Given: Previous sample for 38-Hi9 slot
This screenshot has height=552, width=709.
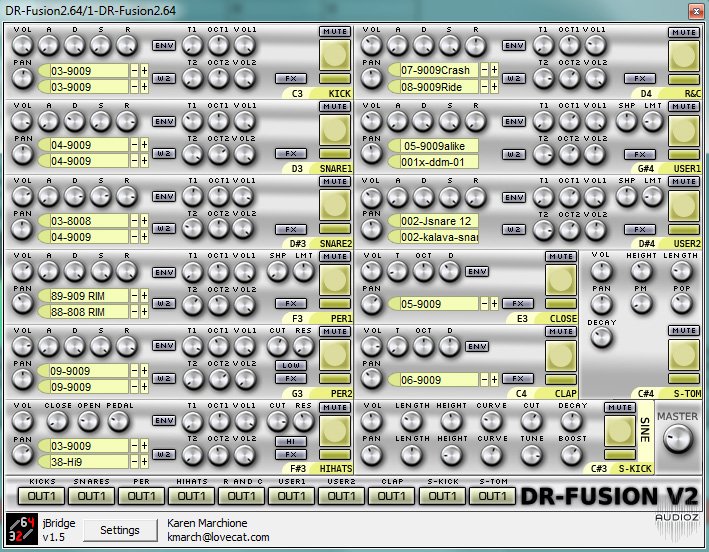Looking at the screenshot, I should (134, 462).
